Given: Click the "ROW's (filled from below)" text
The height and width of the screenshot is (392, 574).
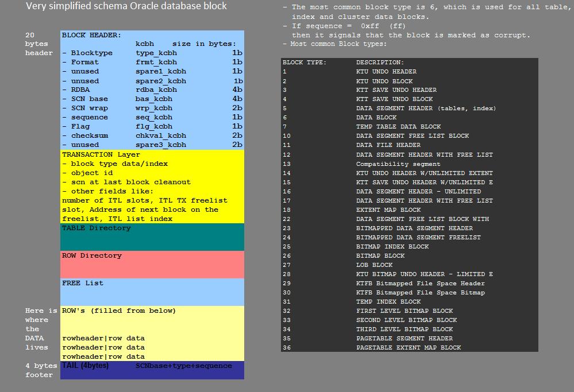Looking at the screenshot, I should pos(118,311).
